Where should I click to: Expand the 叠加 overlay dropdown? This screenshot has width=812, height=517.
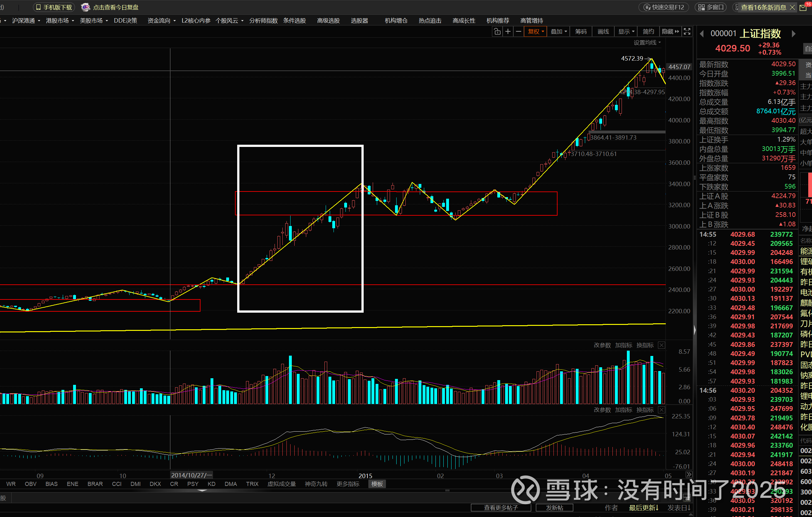[x=558, y=32]
